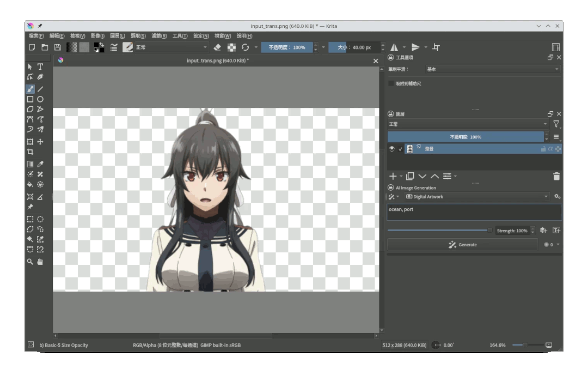The height and width of the screenshot is (381, 588).
Task: Pick the Fill (paint bucket) tool
Action: (30, 184)
